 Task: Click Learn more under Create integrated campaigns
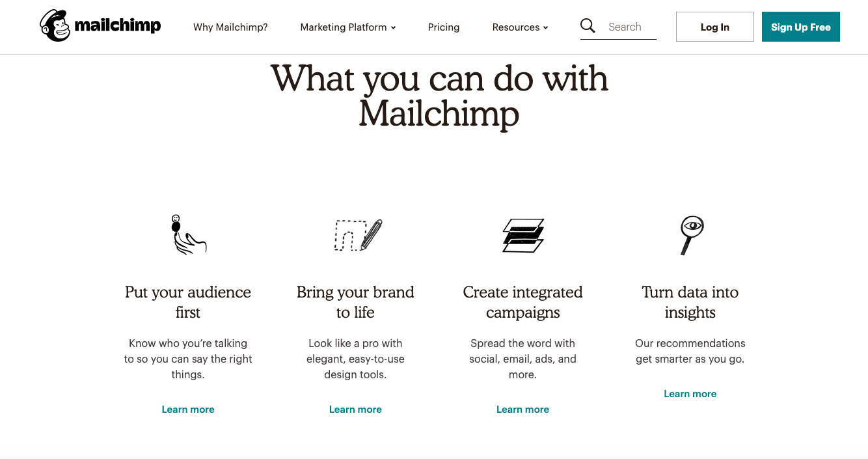point(522,410)
